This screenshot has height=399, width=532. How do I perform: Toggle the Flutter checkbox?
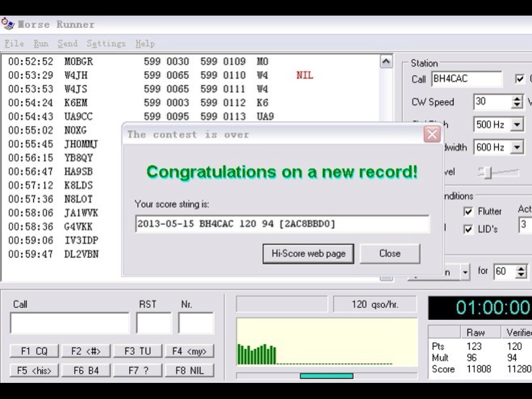[468, 212]
